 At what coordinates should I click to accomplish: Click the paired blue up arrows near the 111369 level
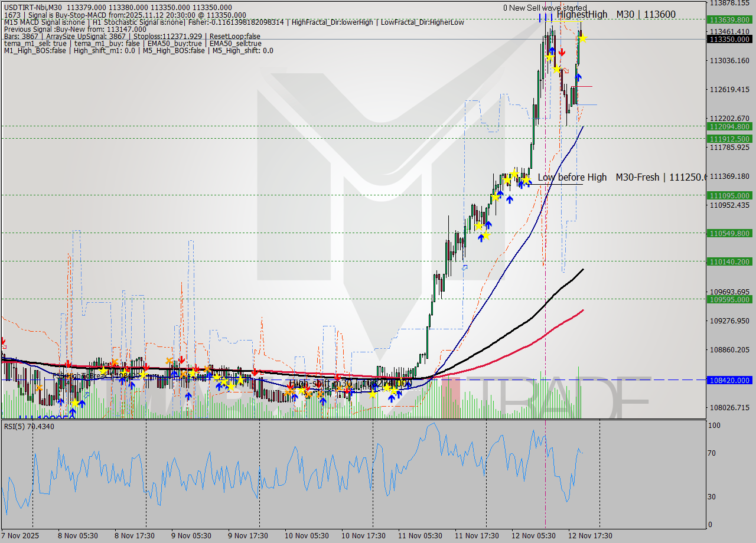pyautogui.click(x=524, y=184)
